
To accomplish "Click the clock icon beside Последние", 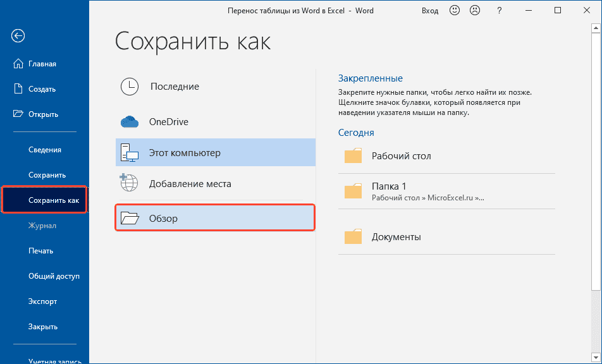I will (130, 87).
